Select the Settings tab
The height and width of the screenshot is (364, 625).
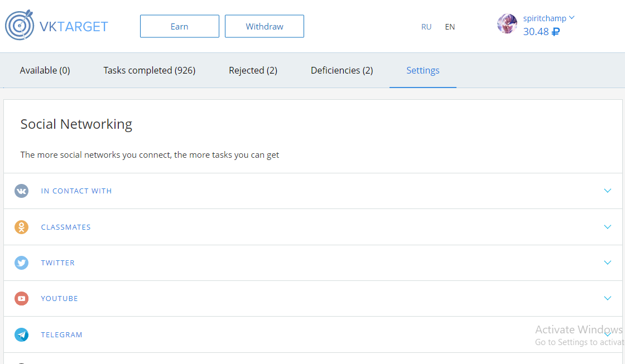pyautogui.click(x=423, y=70)
